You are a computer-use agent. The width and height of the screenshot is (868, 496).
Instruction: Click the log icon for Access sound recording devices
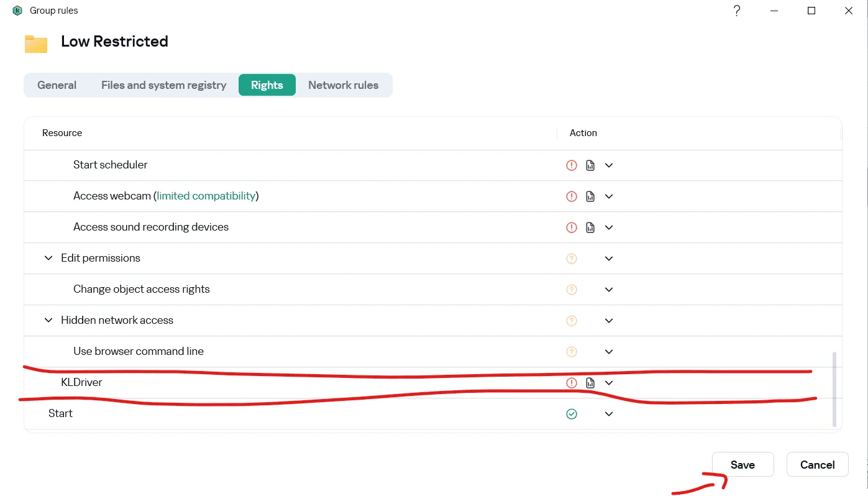[x=590, y=227]
